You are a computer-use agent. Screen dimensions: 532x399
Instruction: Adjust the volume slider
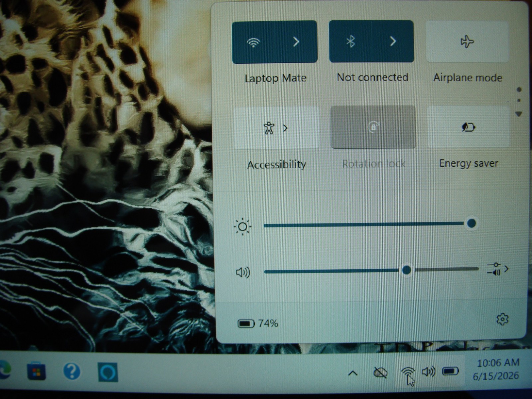[x=371, y=270]
